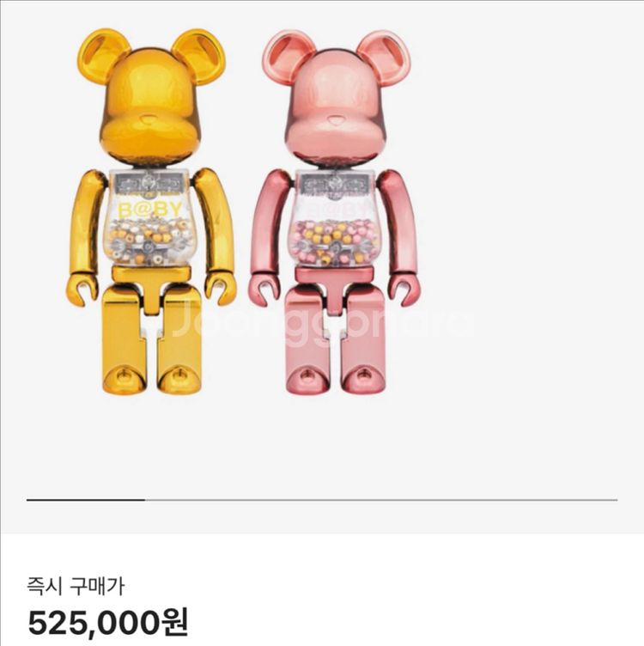Select the pink figure's left hand

[x=264, y=290]
